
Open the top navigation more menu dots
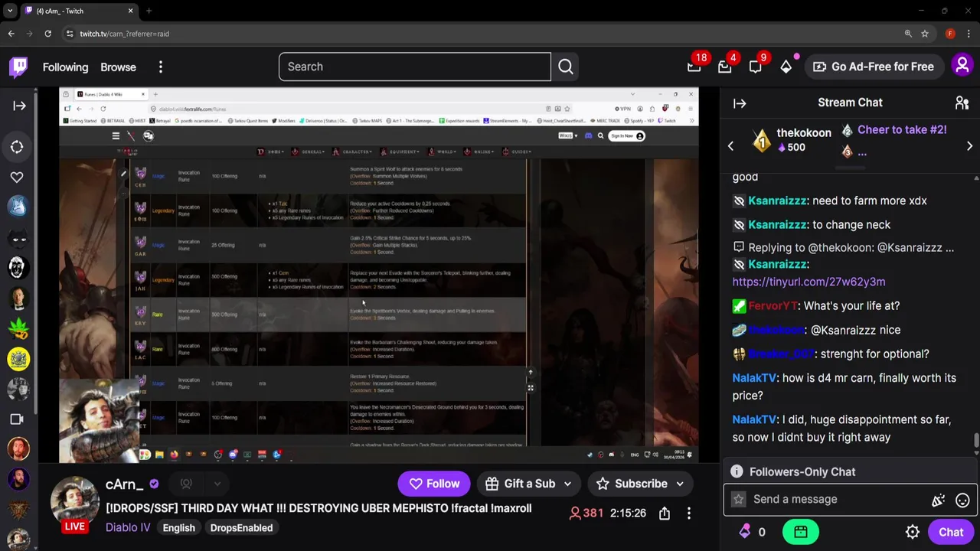coord(161,67)
